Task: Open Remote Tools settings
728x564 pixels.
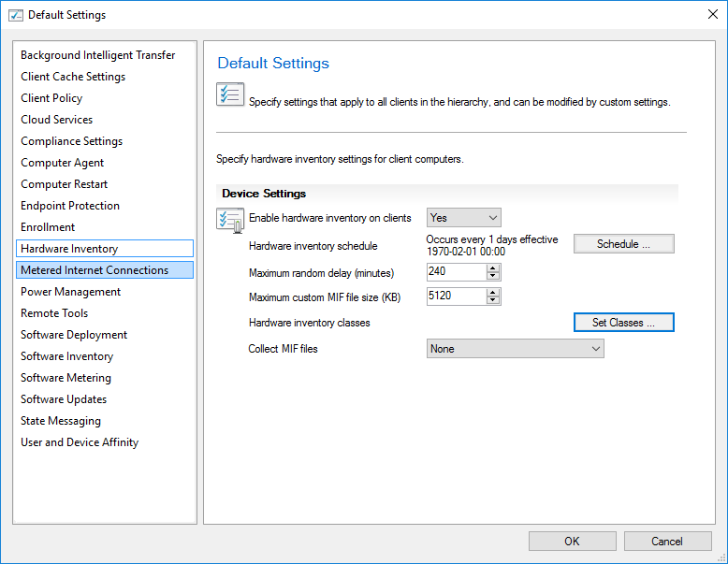Action: coord(105,313)
